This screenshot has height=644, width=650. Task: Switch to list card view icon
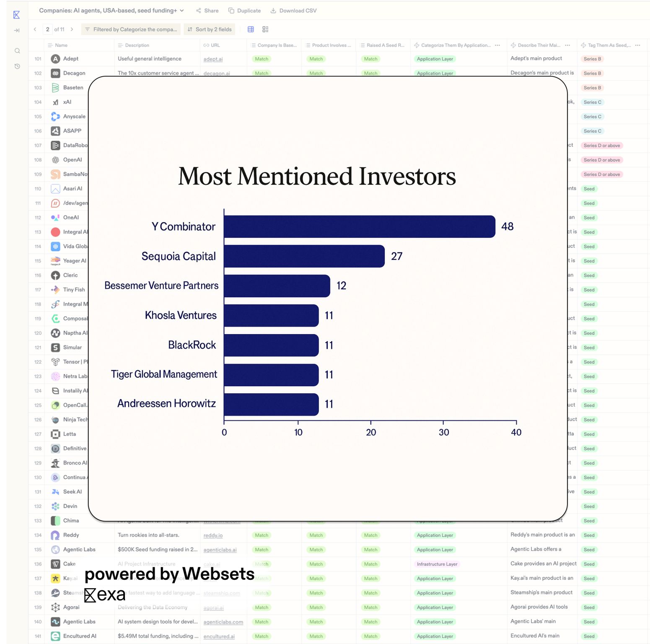tap(265, 29)
